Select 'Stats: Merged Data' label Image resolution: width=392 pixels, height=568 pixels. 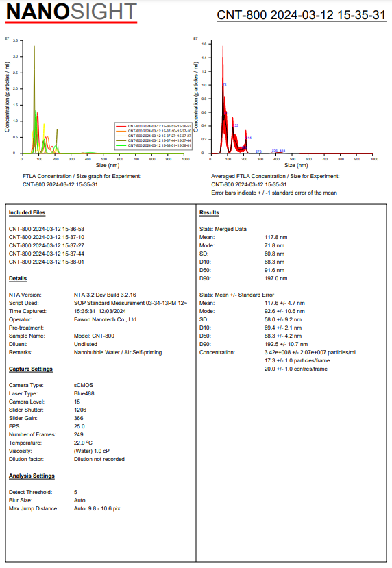[223, 229]
